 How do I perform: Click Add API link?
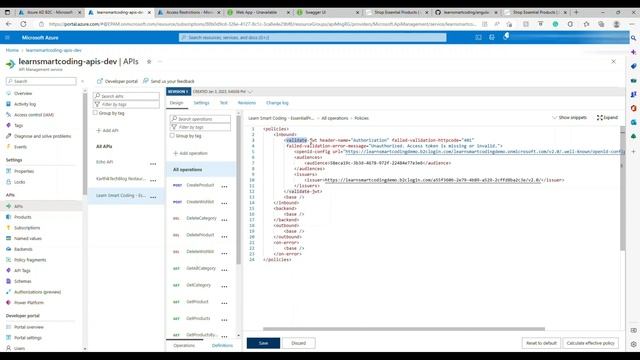click(107, 131)
